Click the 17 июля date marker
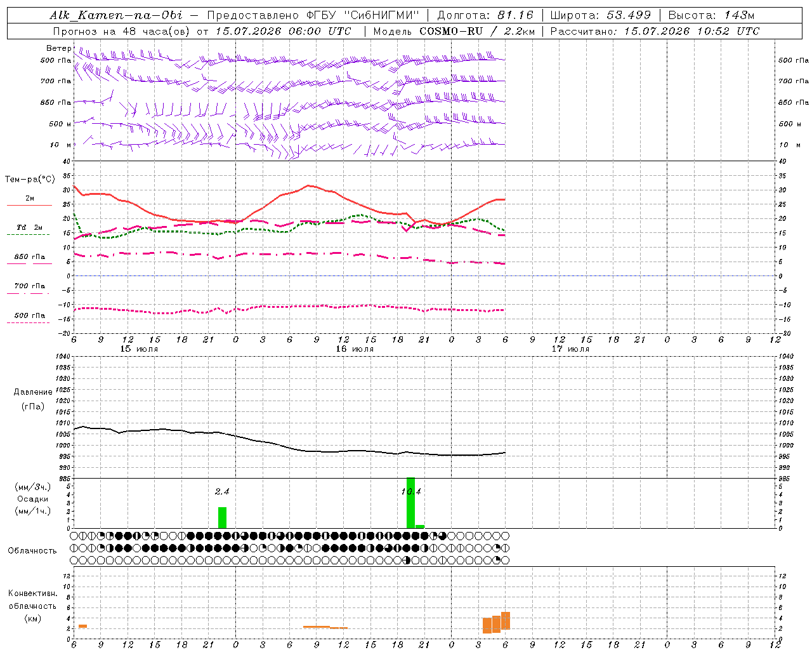The image size is (812, 650). coord(570,349)
